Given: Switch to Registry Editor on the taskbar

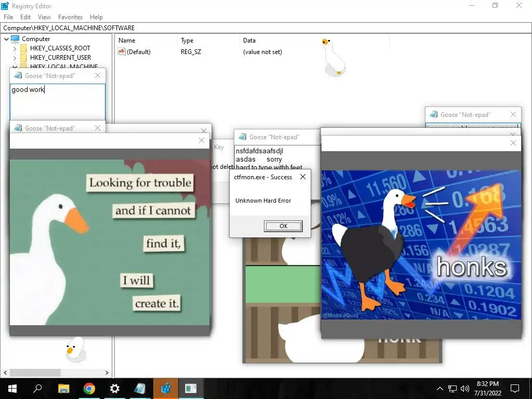Looking at the screenshot, I should pyautogui.click(x=166, y=389).
